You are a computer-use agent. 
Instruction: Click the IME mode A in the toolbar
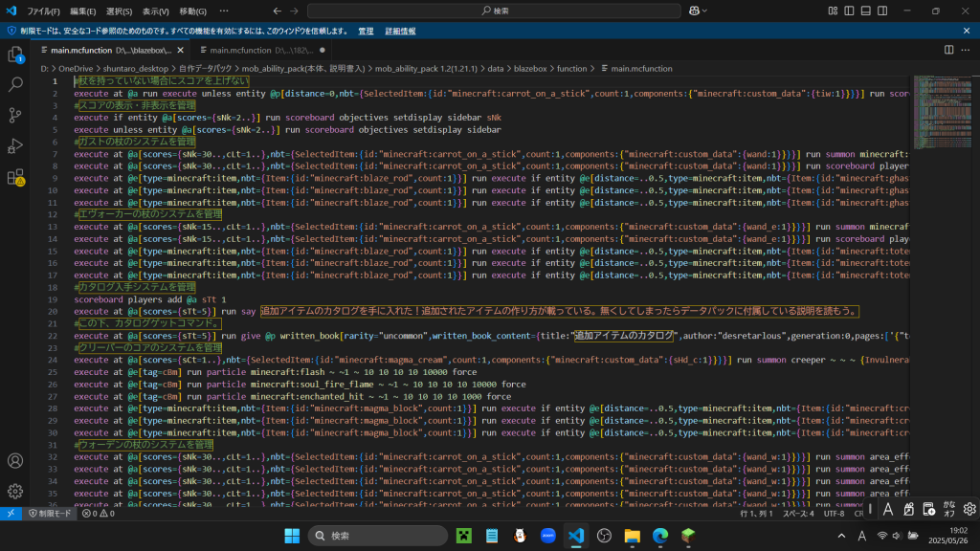(x=887, y=509)
